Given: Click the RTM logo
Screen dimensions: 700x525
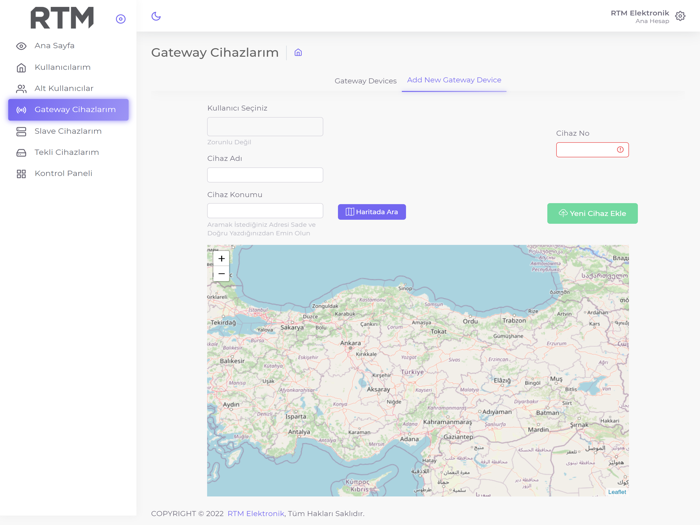Looking at the screenshot, I should (x=62, y=18).
